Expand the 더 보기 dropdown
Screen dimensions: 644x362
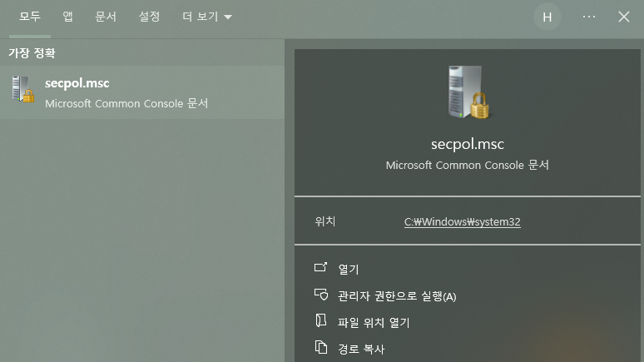[206, 17]
